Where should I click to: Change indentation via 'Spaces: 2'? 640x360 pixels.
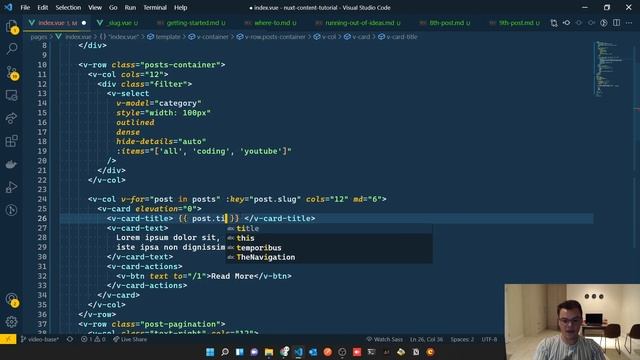[462, 339]
